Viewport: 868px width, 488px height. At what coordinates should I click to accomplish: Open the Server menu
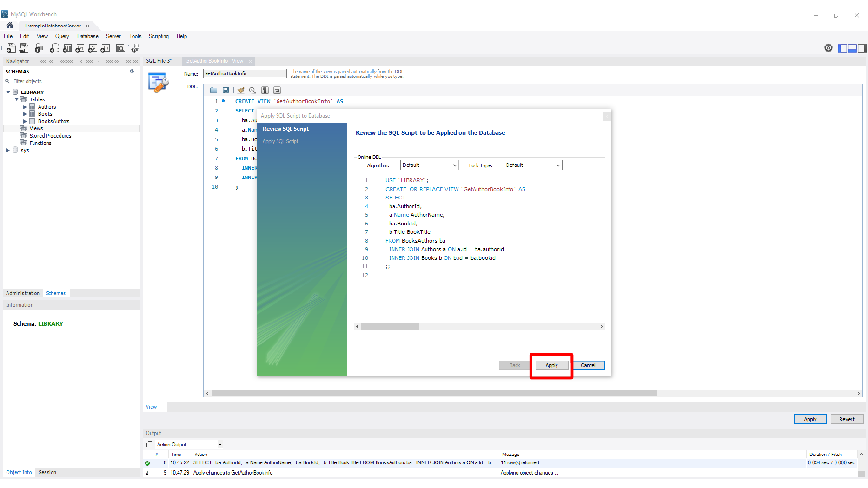[113, 36]
